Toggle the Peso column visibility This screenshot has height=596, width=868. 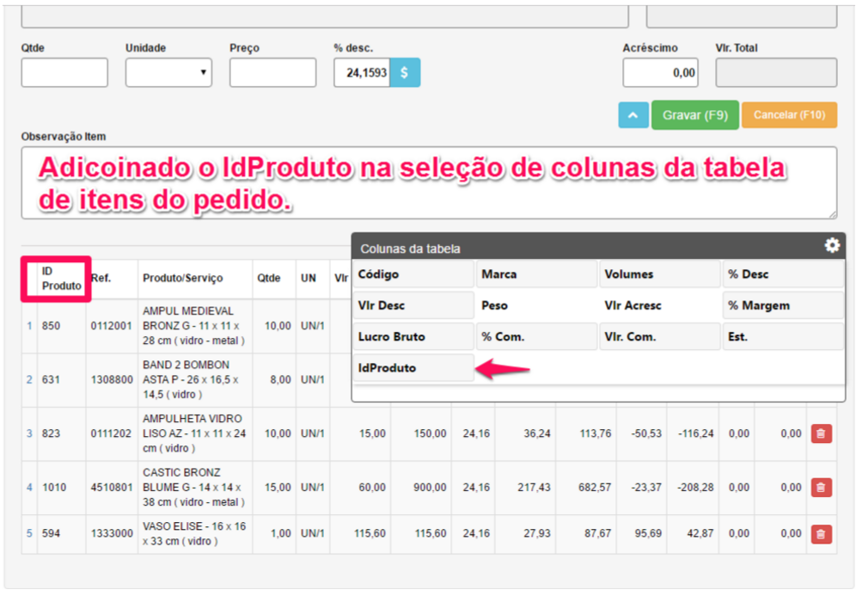(535, 305)
